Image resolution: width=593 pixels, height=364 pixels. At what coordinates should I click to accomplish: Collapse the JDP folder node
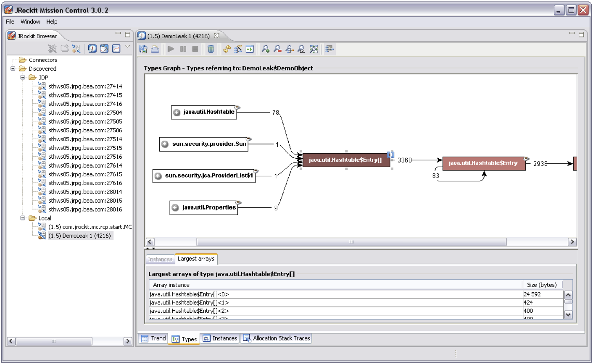pyautogui.click(x=23, y=77)
